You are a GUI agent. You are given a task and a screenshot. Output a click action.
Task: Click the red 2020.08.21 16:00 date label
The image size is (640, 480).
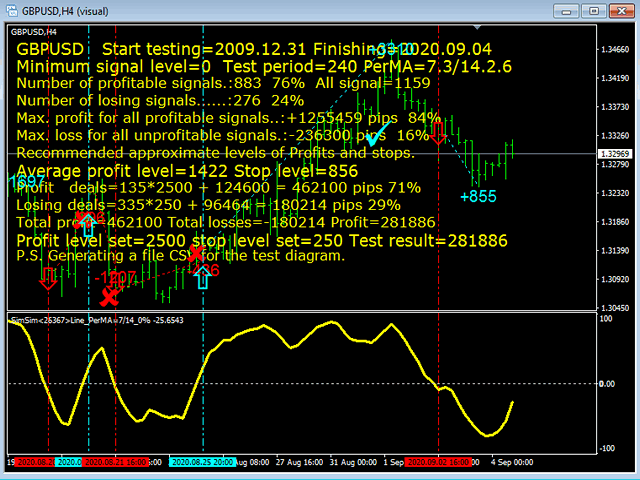tap(116, 462)
